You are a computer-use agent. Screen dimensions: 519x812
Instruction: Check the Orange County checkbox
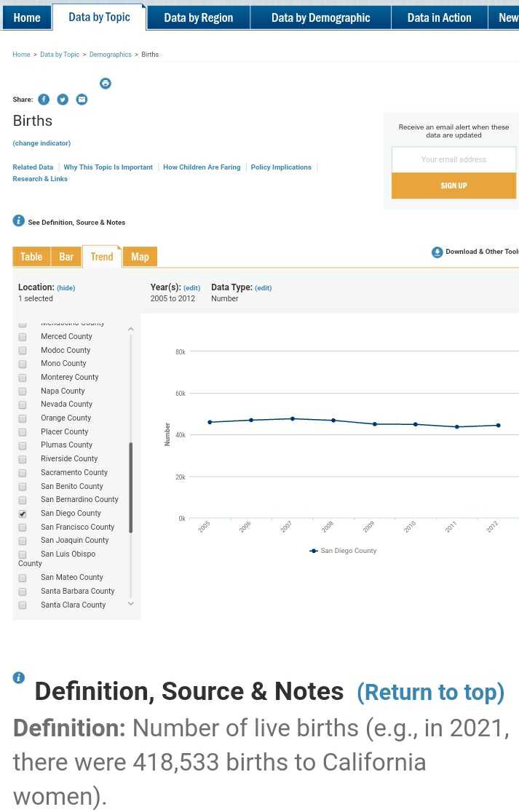click(x=23, y=418)
